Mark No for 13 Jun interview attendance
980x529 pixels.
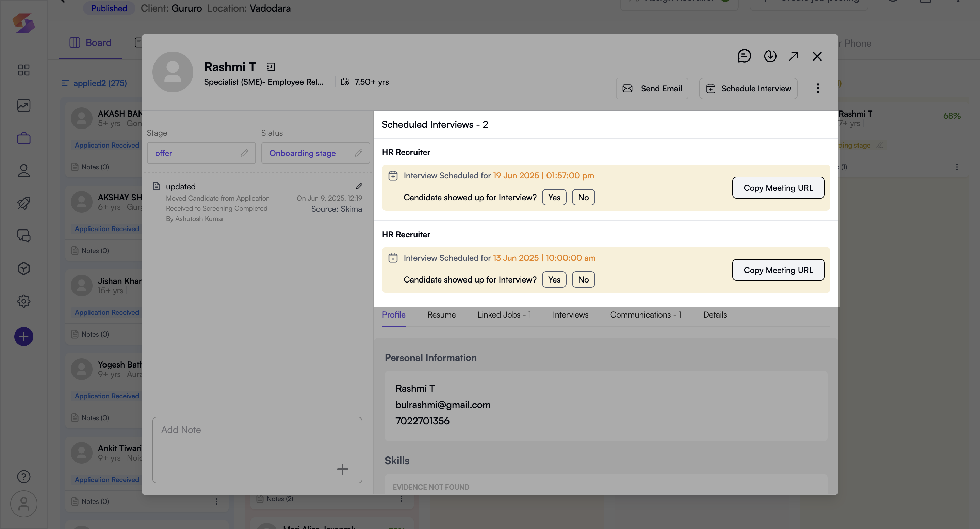point(583,280)
